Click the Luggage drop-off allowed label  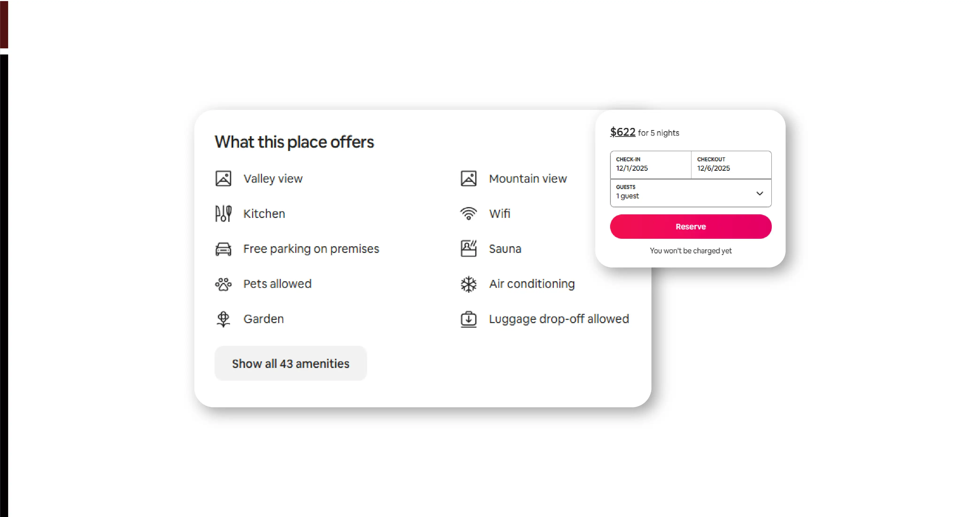pyautogui.click(x=558, y=319)
